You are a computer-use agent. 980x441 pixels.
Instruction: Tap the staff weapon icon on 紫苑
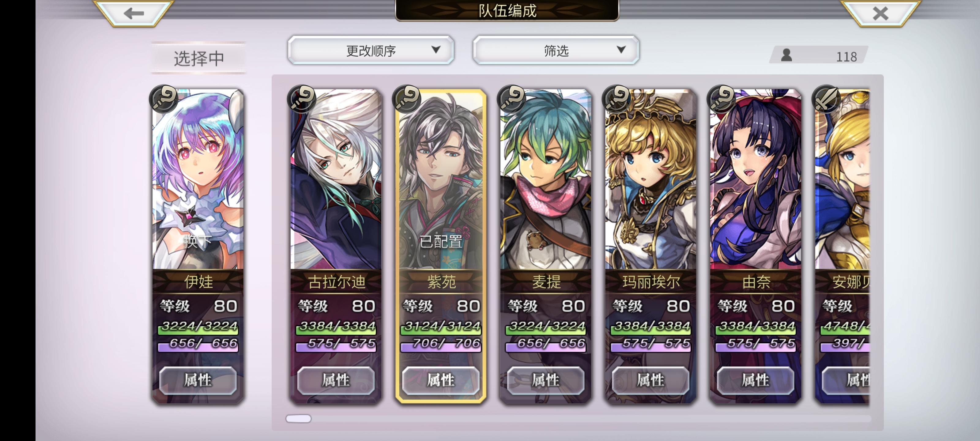(407, 99)
